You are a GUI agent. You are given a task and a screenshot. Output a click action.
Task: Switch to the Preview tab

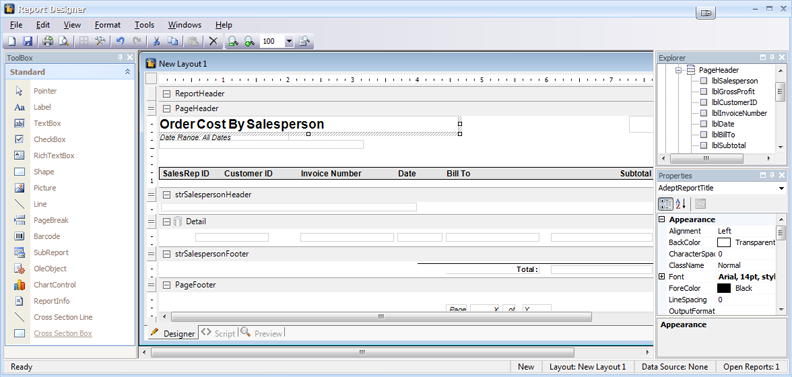click(x=262, y=334)
